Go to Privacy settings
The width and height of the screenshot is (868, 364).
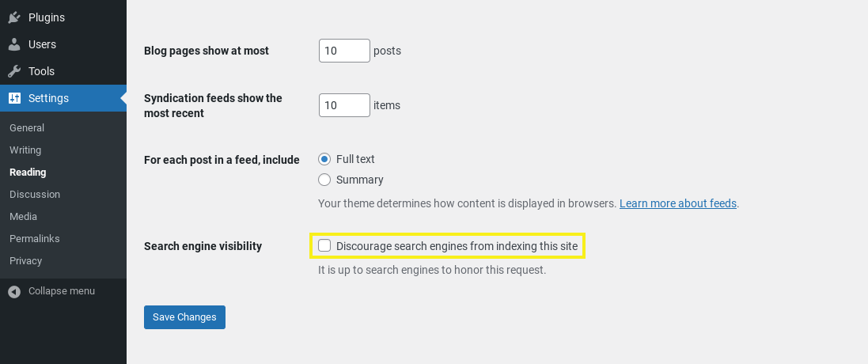coord(26,261)
